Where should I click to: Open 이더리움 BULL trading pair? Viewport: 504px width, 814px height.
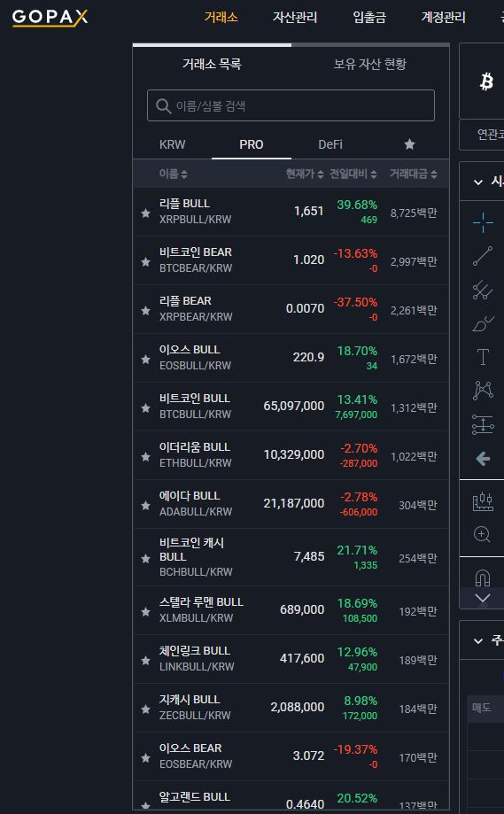click(291, 456)
